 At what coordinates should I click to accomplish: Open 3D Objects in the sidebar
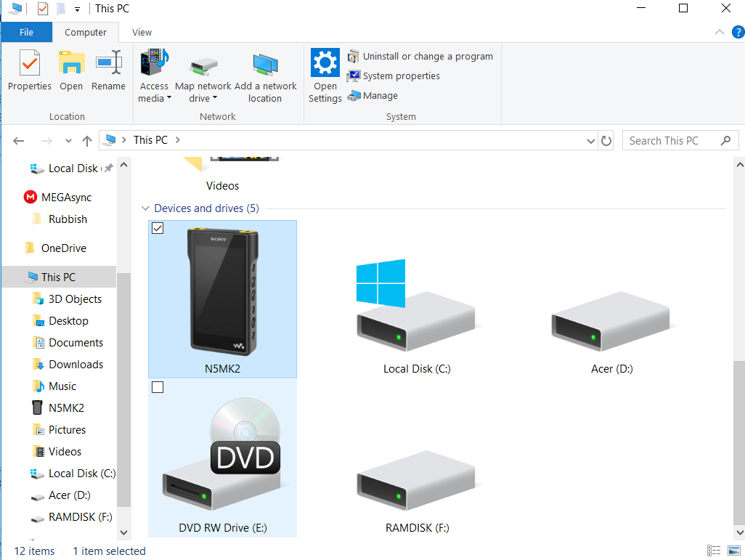click(x=68, y=299)
